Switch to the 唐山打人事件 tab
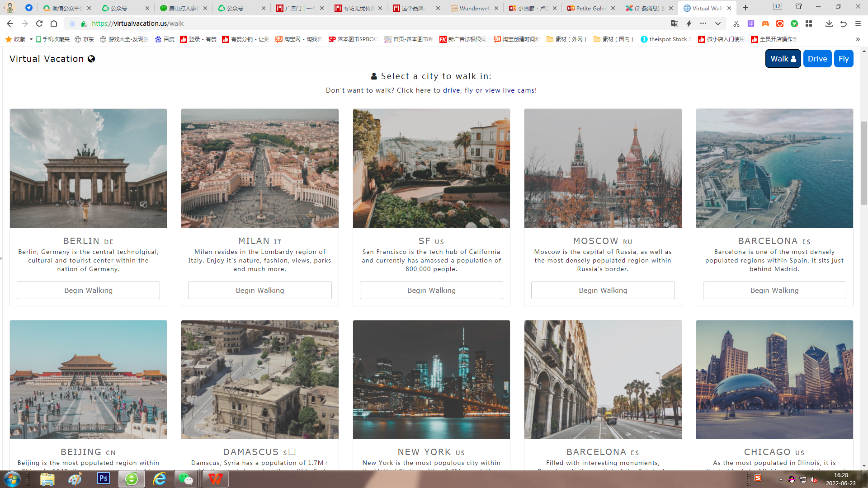868x488 pixels. pyautogui.click(x=183, y=8)
